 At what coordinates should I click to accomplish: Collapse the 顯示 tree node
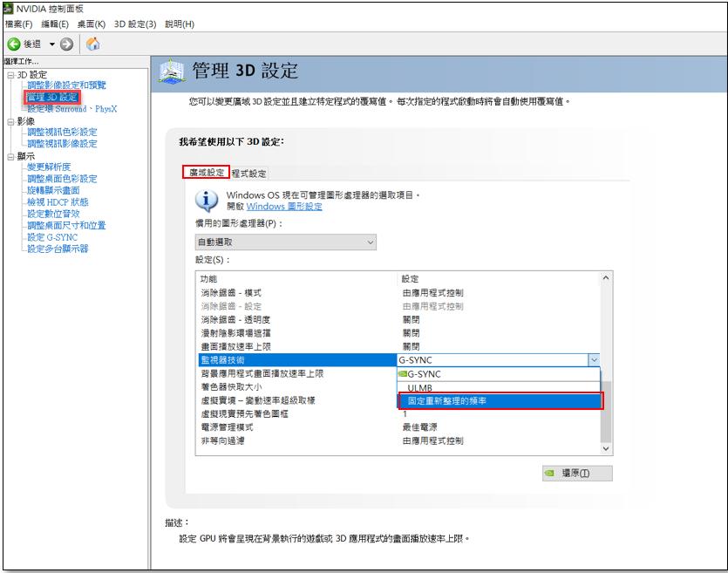point(10,157)
